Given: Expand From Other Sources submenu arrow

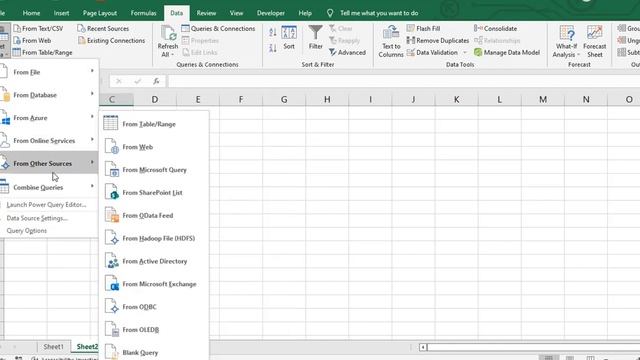Looking at the screenshot, I should pyautogui.click(x=92, y=162).
